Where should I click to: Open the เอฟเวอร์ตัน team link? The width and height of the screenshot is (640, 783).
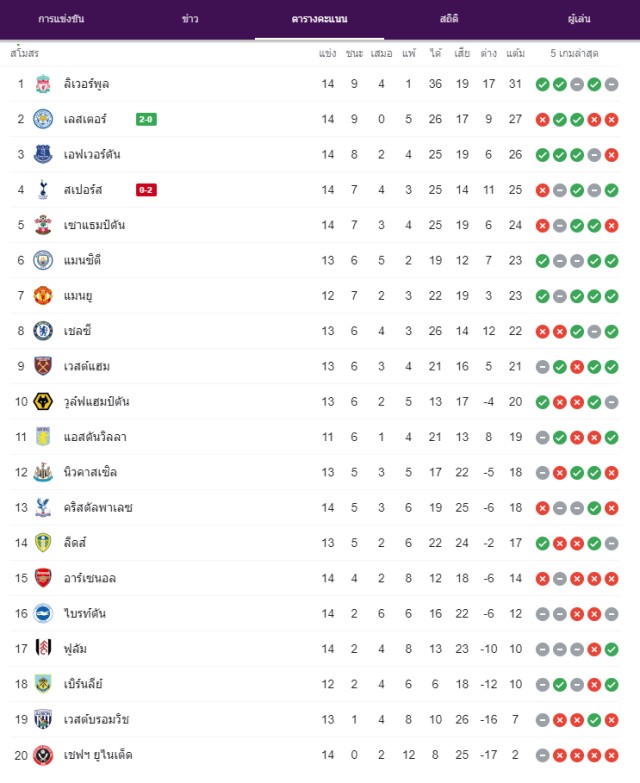point(92,155)
